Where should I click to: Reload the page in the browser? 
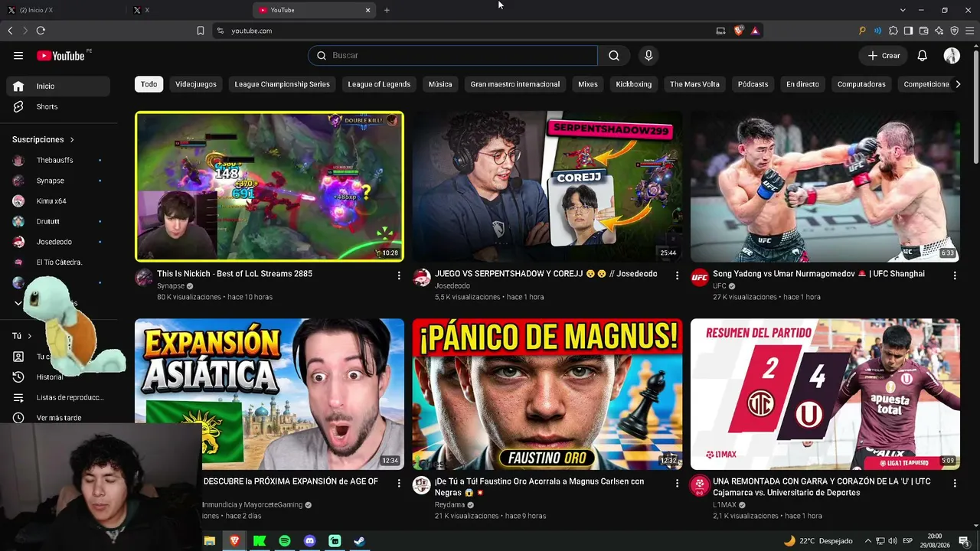(x=41, y=31)
